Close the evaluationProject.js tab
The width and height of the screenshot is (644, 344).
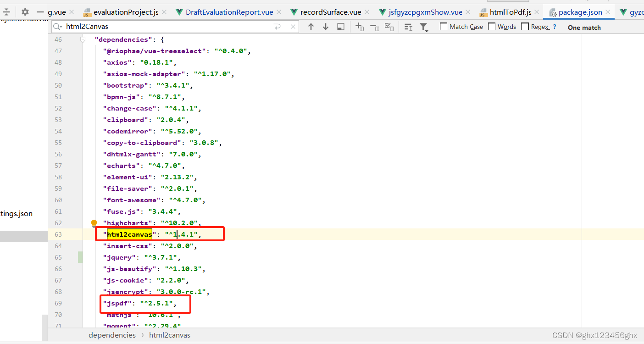tap(165, 12)
